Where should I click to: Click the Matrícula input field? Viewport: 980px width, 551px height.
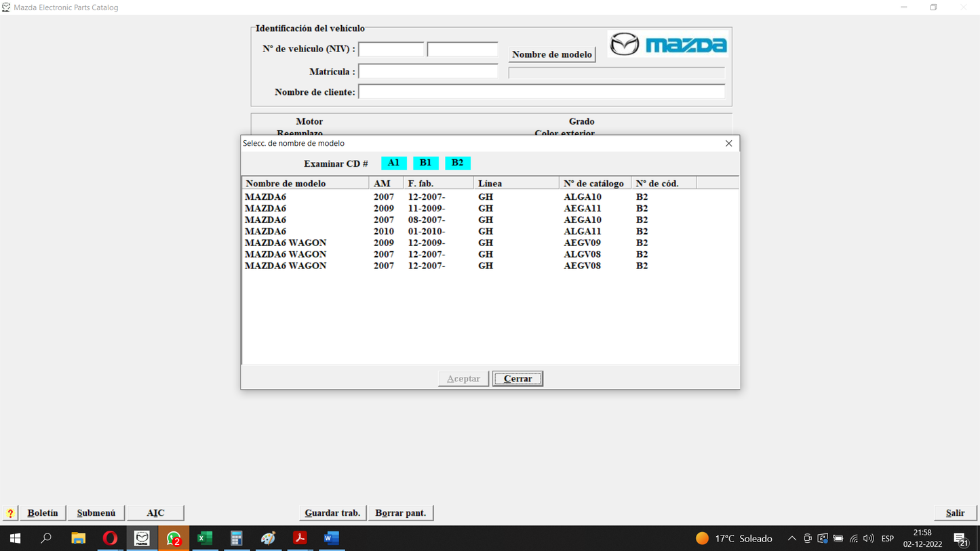[x=428, y=71]
